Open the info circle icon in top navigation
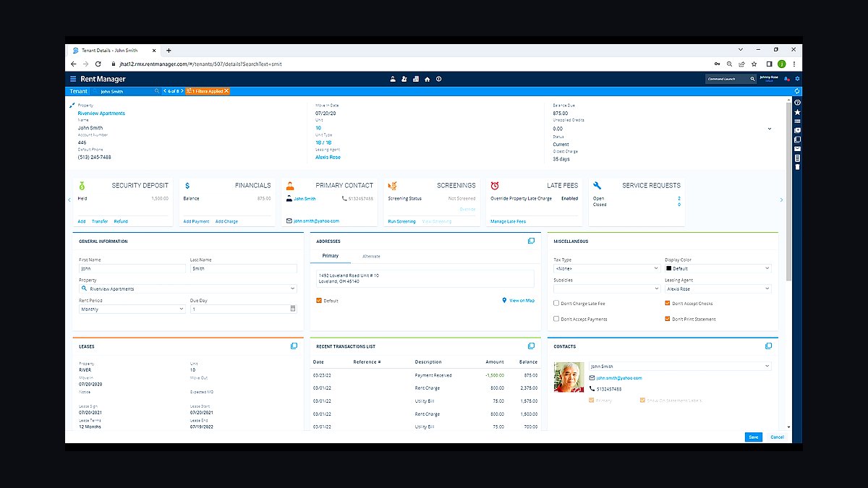868x488 pixels. 438,79
